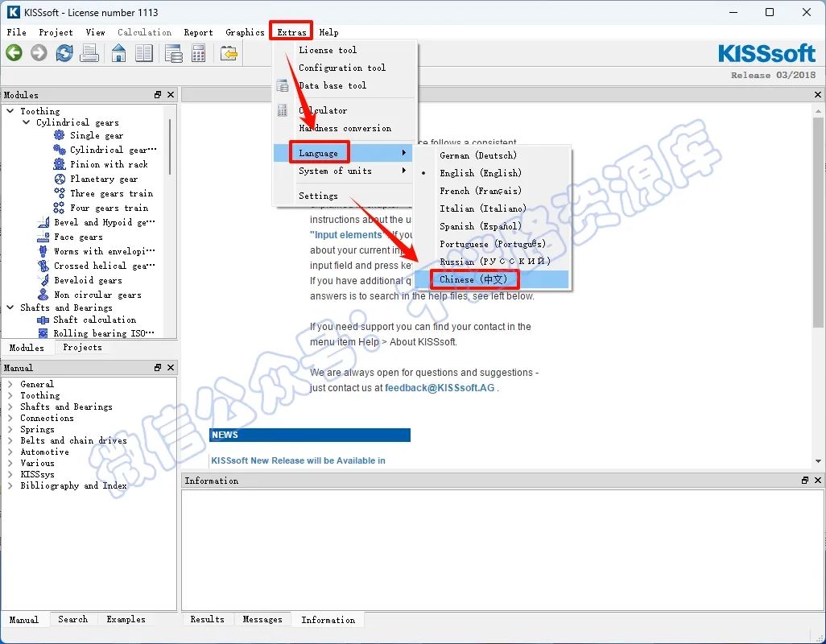Open the System of units submenu
Screen dimensions: 826x644
(342, 171)
